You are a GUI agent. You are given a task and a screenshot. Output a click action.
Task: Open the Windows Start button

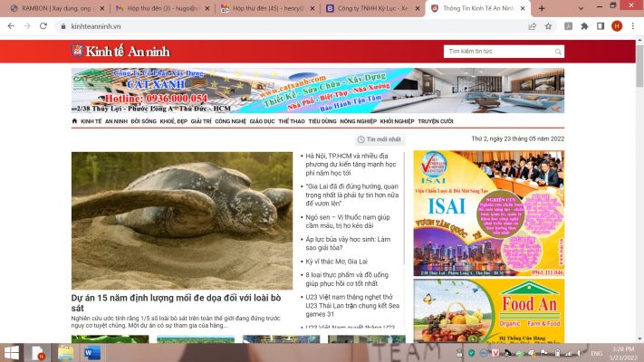coord(13,352)
